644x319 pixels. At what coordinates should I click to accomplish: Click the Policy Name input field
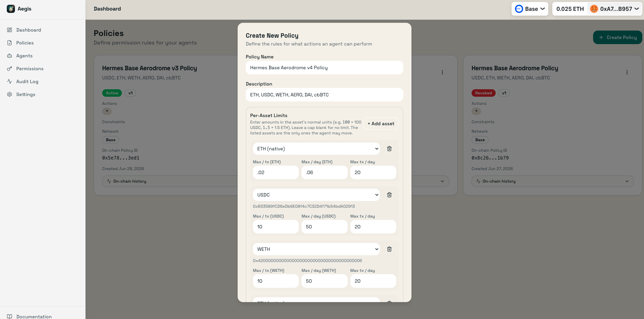[x=324, y=68]
